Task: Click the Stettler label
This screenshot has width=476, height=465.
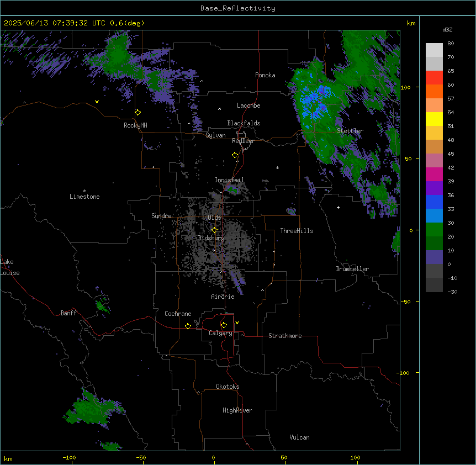Action: click(x=350, y=131)
